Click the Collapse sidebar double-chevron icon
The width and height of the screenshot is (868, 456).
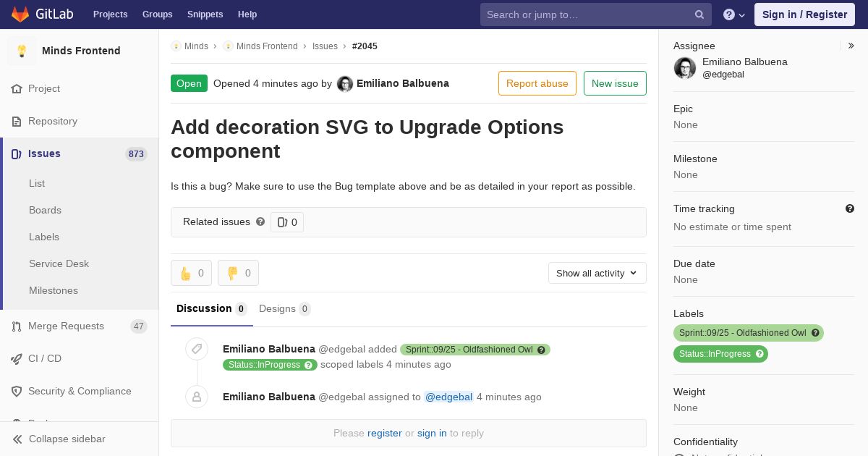(17, 439)
